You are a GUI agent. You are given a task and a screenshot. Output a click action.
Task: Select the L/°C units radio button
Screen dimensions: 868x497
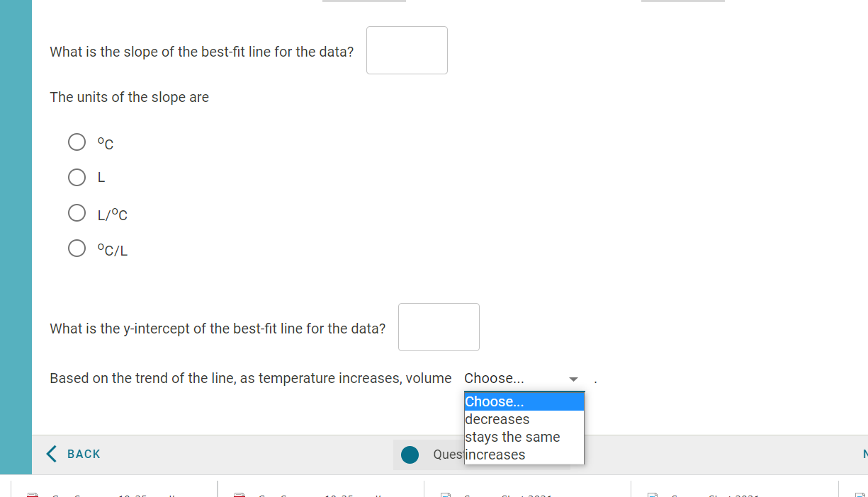77,212
